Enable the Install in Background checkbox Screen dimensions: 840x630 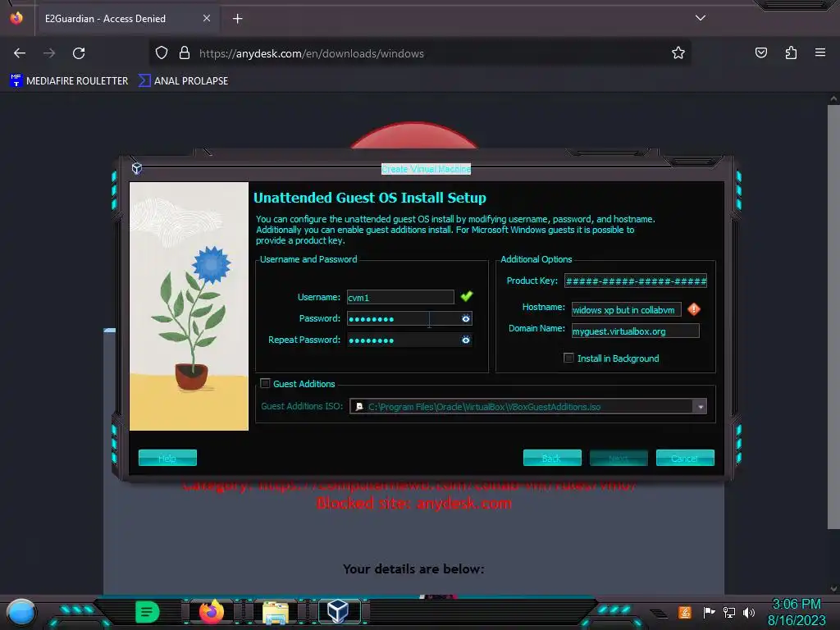click(x=568, y=358)
